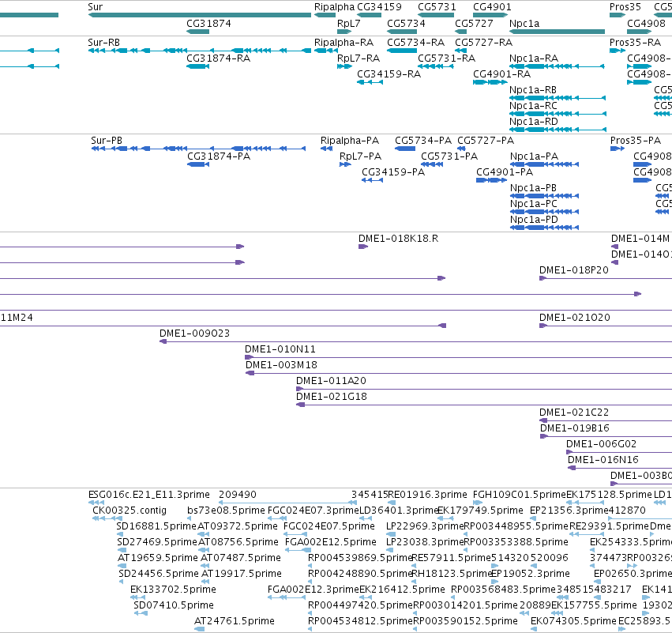Click the Ripalpha-RA transcript
672x633 pixels.
coord(325,51)
